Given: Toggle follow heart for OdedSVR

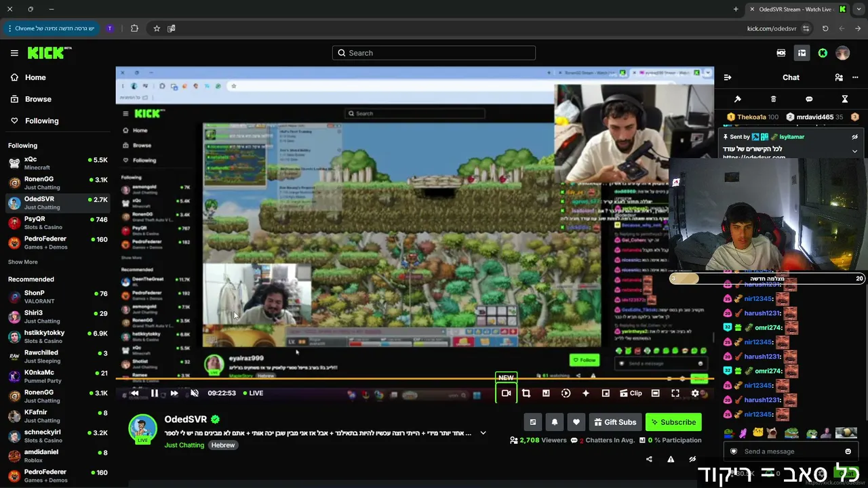Looking at the screenshot, I should pyautogui.click(x=576, y=422).
